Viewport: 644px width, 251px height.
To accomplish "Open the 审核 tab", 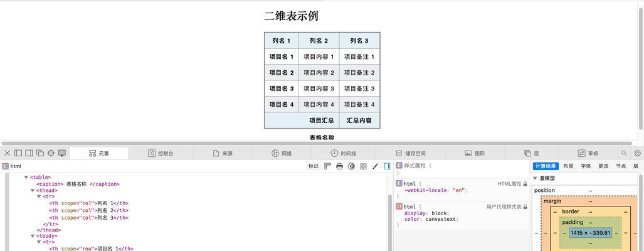I will (588, 153).
